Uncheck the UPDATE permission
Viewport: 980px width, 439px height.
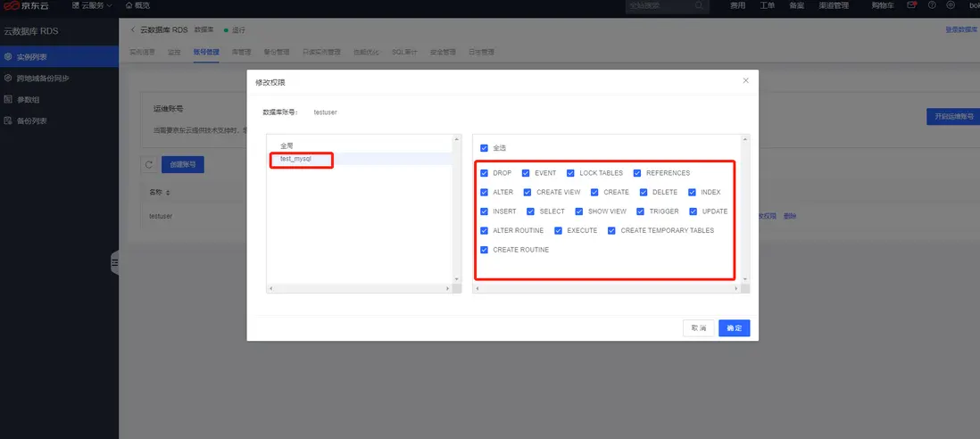pyautogui.click(x=693, y=211)
